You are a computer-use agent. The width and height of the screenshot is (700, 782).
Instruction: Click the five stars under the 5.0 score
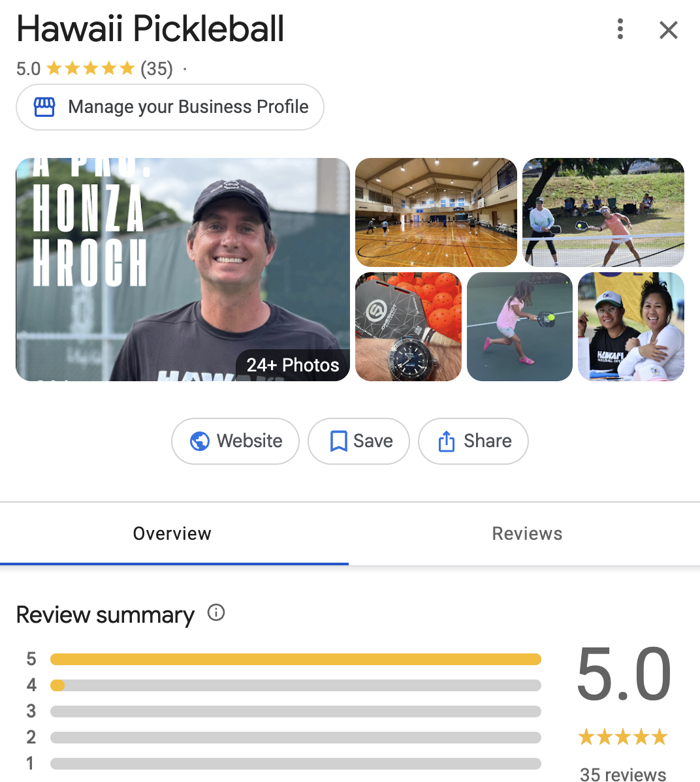click(622, 736)
